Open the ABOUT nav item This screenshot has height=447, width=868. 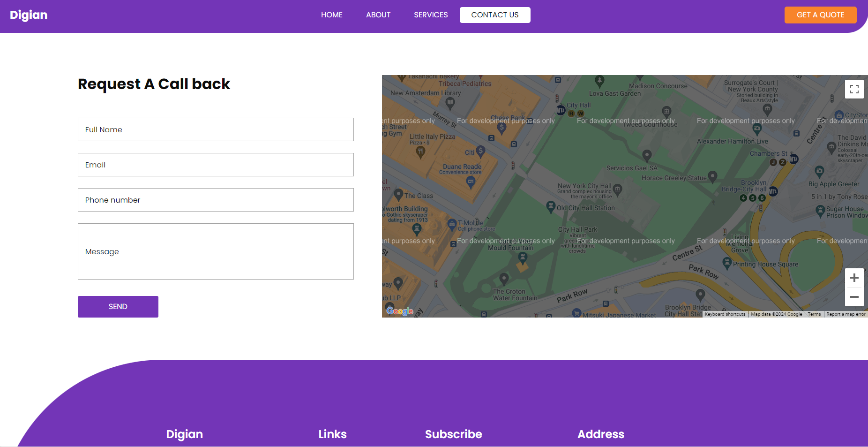[378, 15]
